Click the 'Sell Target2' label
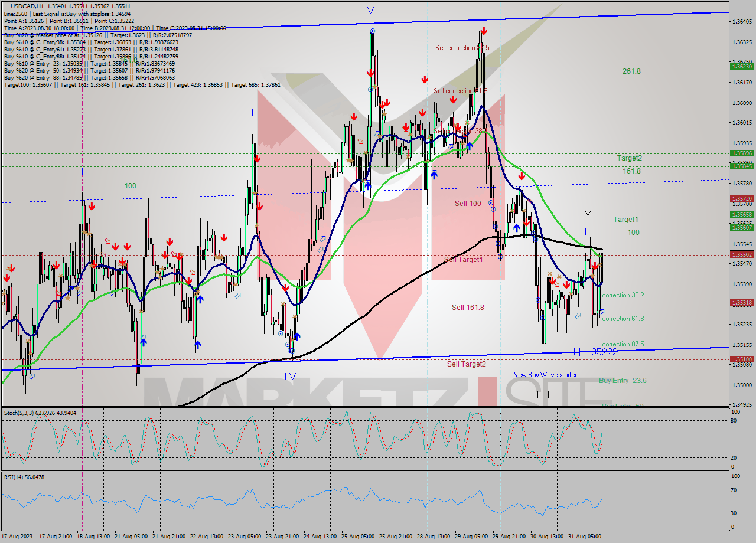Image resolution: width=756 pixels, height=543 pixels. point(467,364)
